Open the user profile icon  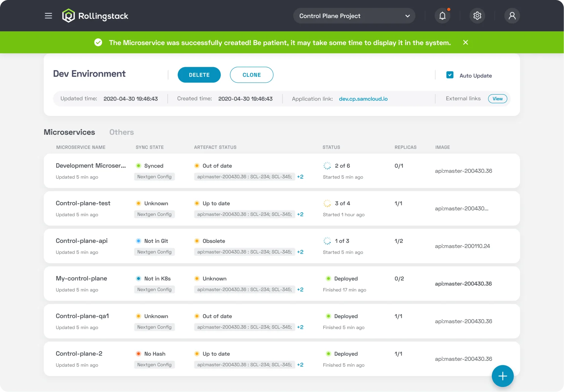pos(512,16)
